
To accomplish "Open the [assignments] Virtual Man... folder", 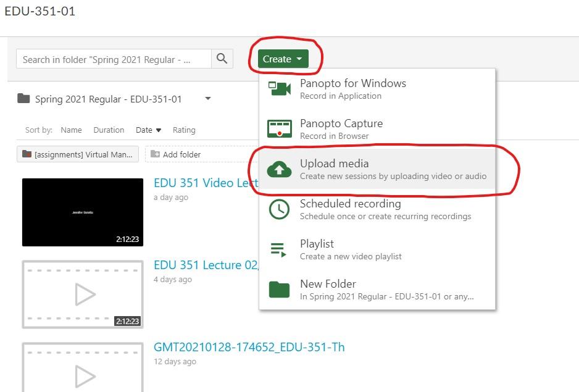I will coord(78,154).
